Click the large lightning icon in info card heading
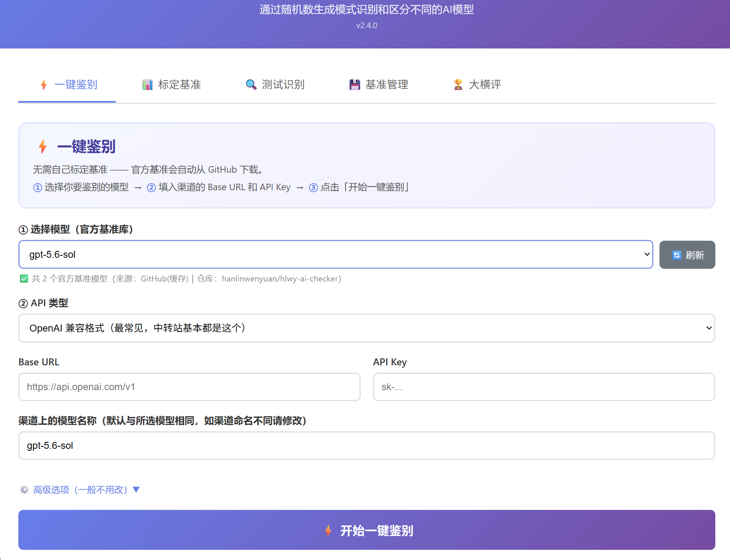This screenshot has height=560, width=730. click(42, 146)
